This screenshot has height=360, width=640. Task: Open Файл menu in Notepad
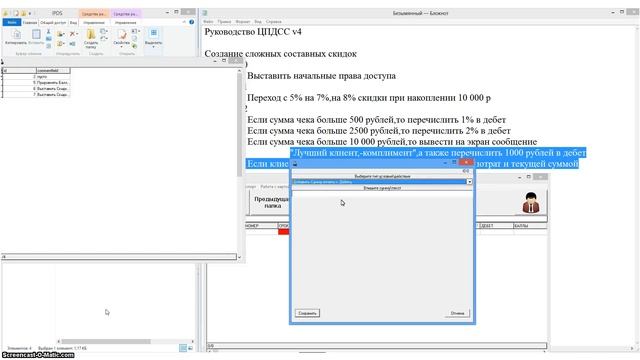208,22
